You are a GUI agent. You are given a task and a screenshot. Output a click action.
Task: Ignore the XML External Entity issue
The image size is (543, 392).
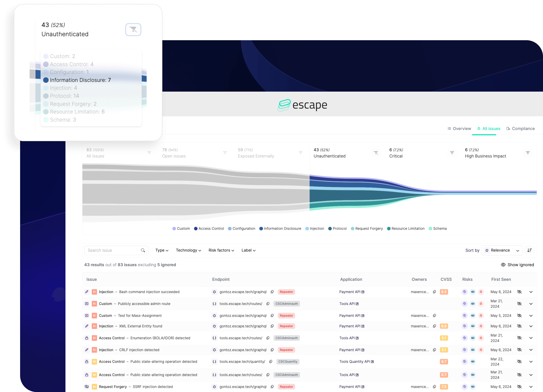519,326
